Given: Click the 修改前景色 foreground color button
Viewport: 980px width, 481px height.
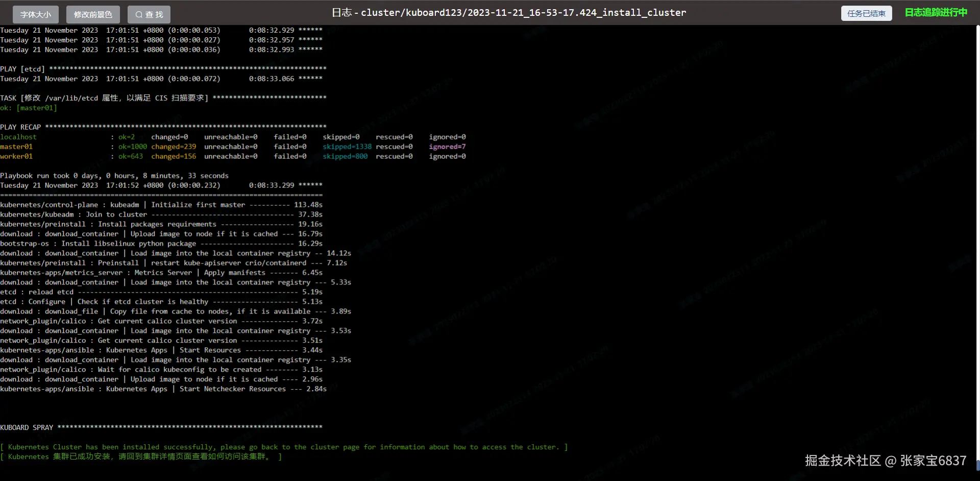Looking at the screenshot, I should pyautogui.click(x=93, y=14).
